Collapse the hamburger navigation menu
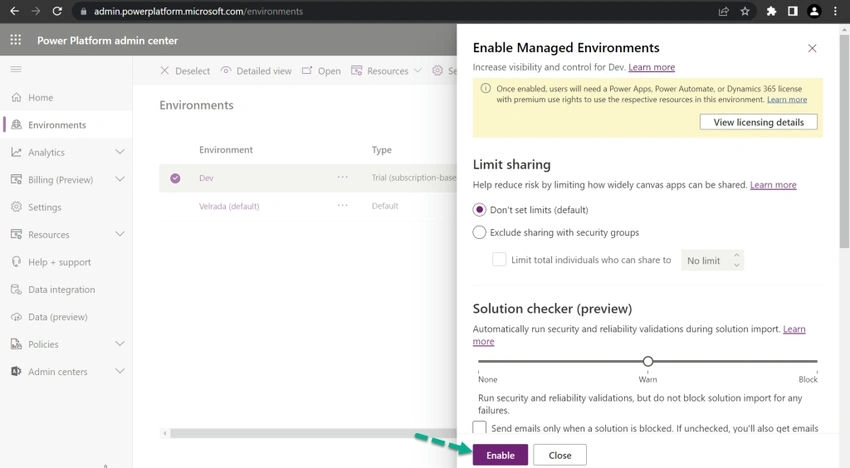Viewport: 850px width, 468px height. tap(16, 69)
